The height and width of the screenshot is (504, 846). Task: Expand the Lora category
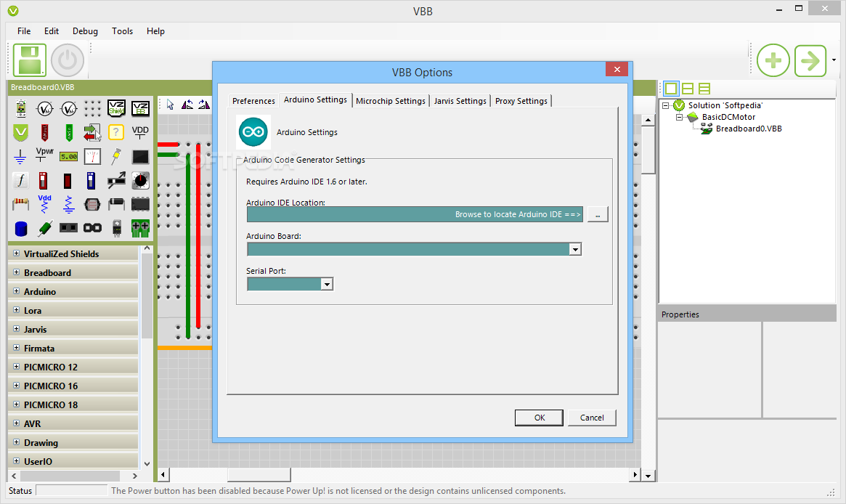(x=16, y=310)
